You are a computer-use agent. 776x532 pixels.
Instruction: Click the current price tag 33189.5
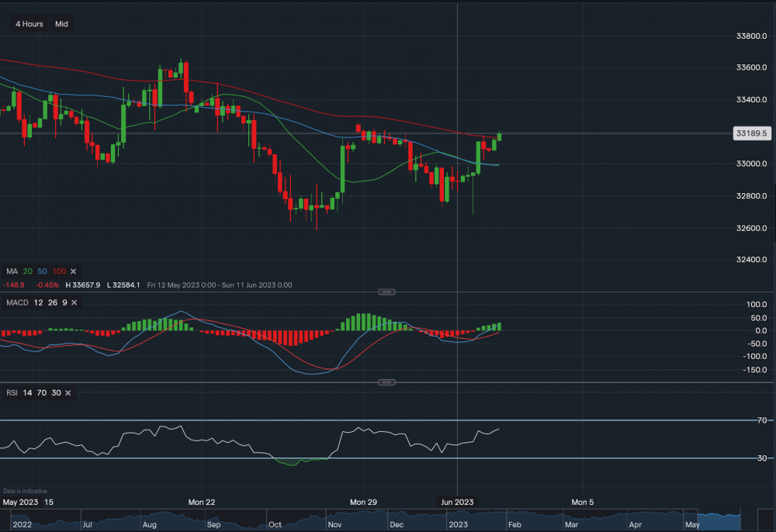[751, 133]
